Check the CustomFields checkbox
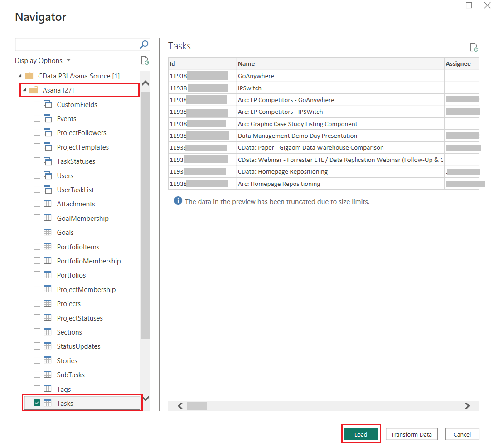494x448 pixels. click(x=37, y=105)
